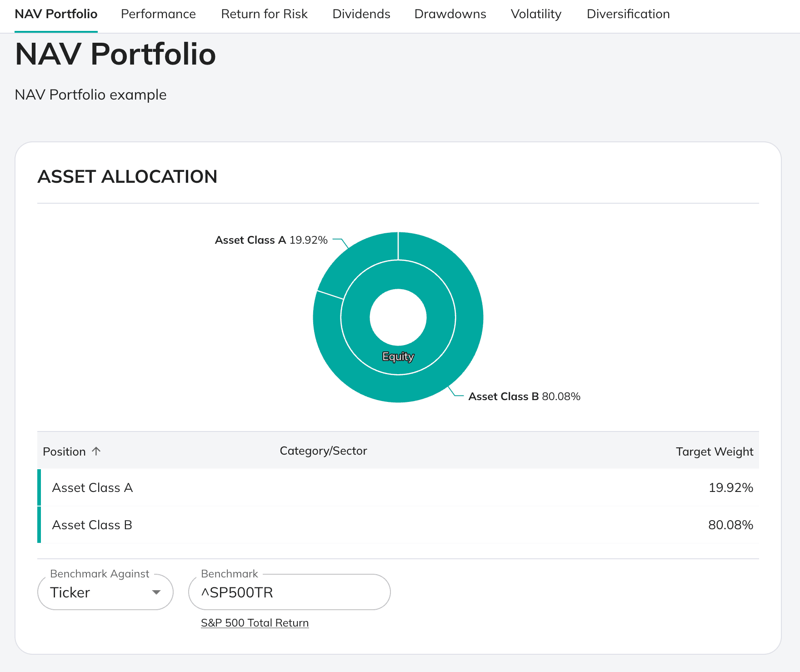This screenshot has height=672, width=800.
Task: Select the Asset Class B table row
Action: pyautogui.click(x=398, y=525)
